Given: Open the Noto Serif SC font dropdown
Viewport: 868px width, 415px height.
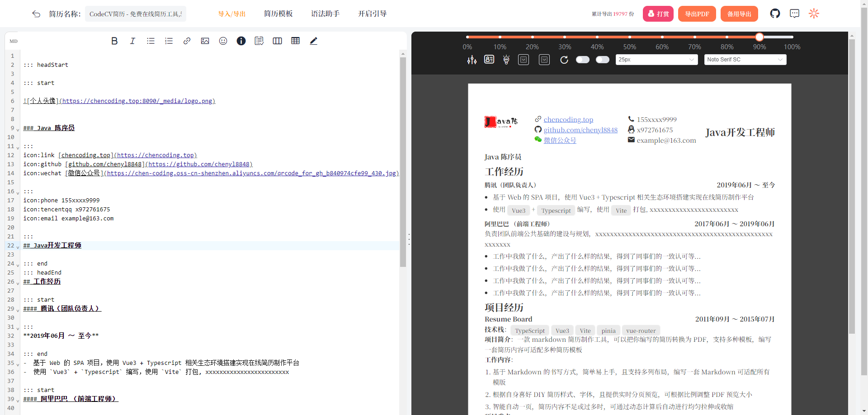Looking at the screenshot, I should click(x=745, y=60).
